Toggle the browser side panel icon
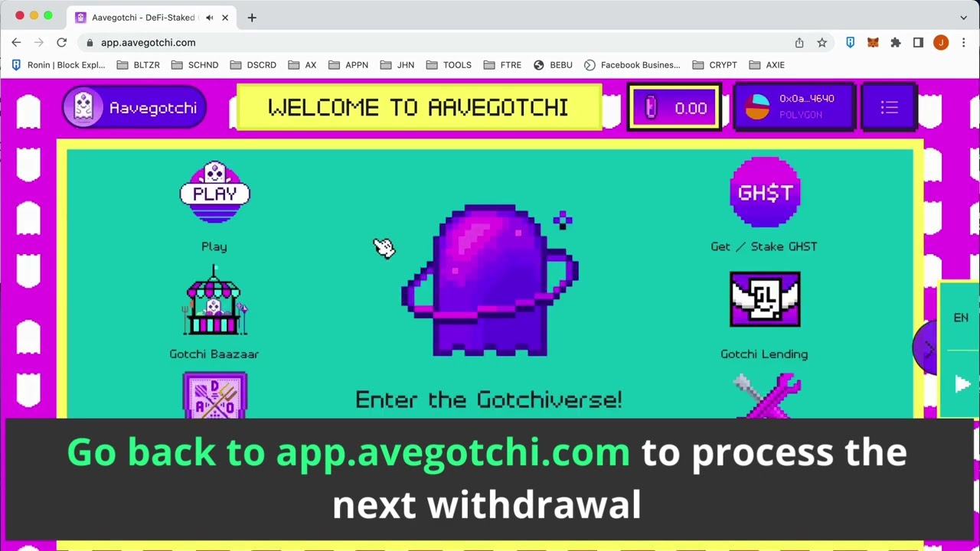This screenshot has width=980, height=551. (x=918, y=43)
